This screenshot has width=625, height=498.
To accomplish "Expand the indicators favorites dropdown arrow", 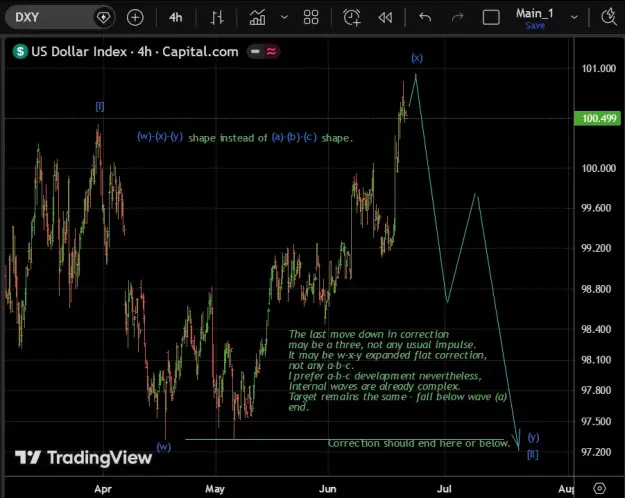I will pyautogui.click(x=284, y=17).
